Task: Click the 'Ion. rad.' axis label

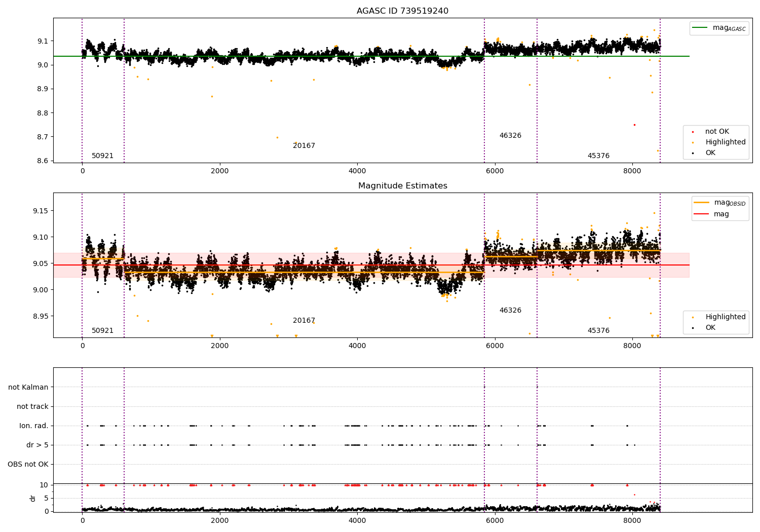Action: coord(34,426)
